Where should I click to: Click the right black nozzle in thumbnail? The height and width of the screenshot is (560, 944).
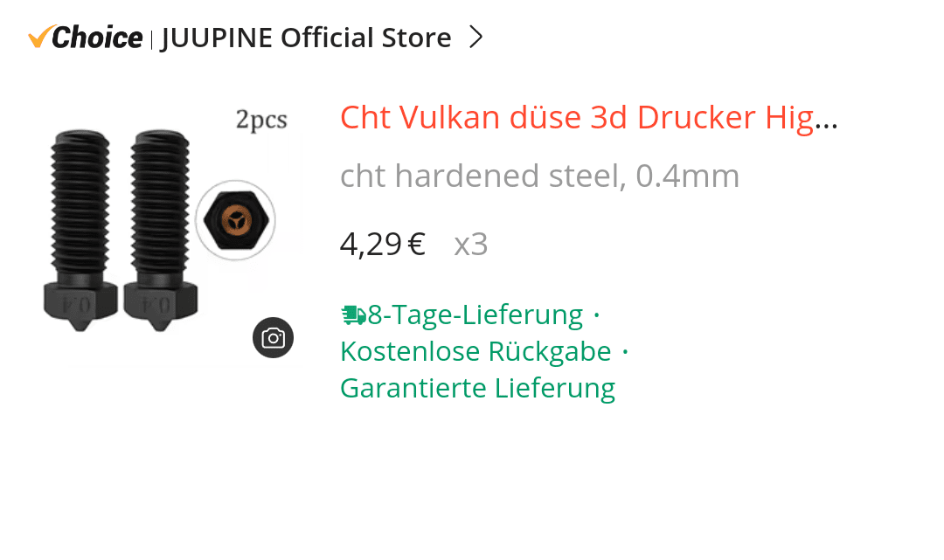pos(160,231)
